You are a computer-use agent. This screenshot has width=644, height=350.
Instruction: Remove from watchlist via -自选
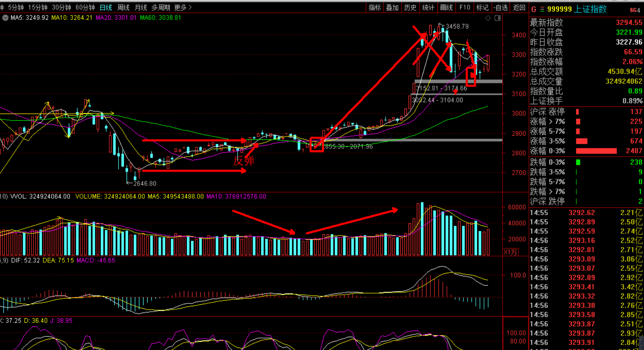(x=501, y=7)
